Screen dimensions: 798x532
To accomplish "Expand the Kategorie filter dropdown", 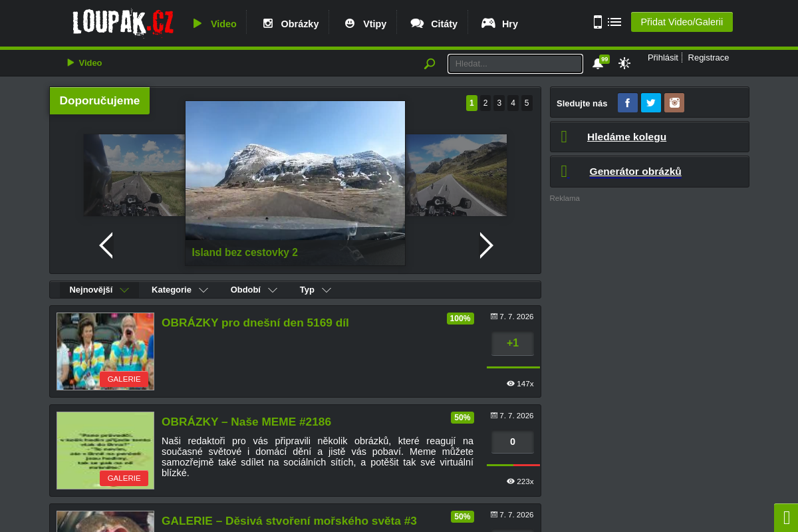I will tap(180, 290).
